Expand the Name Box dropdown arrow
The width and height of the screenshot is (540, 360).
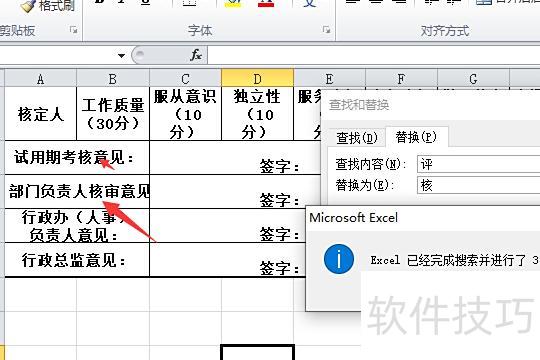pos(121,55)
